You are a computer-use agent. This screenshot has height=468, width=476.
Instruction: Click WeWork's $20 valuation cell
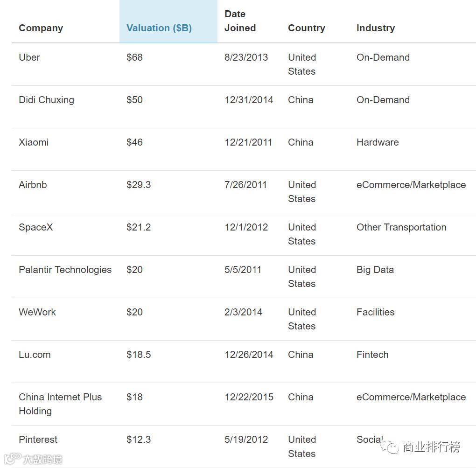click(x=134, y=312)
